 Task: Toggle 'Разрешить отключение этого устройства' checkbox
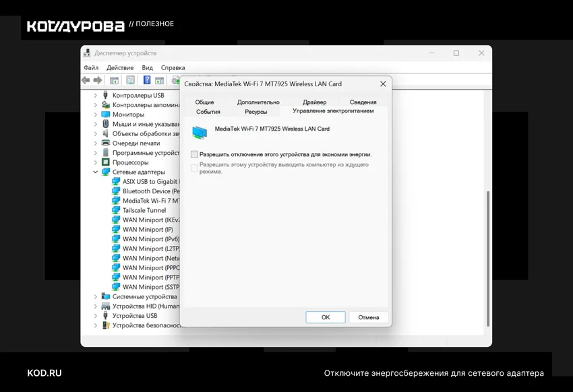[194, 154]
